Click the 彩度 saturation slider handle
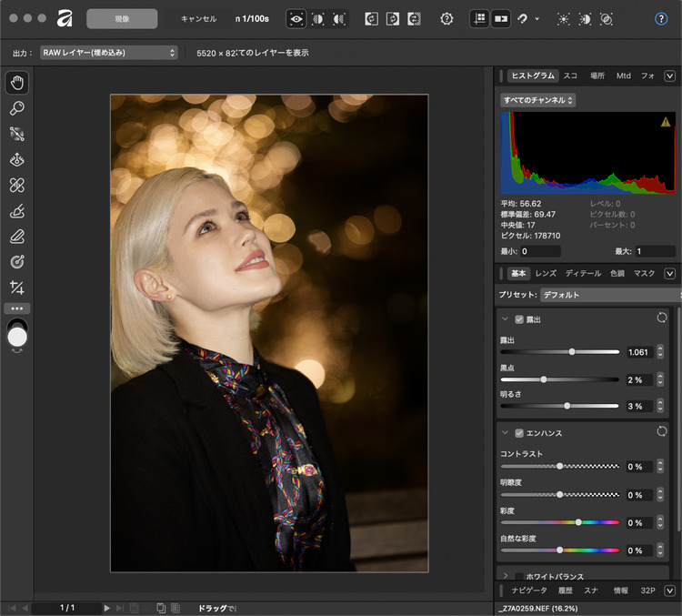 578,522
